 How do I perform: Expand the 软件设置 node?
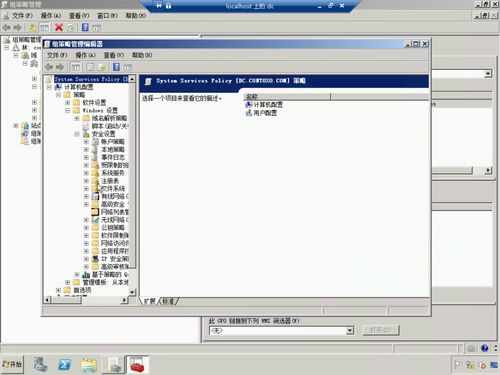coord(68,102)
